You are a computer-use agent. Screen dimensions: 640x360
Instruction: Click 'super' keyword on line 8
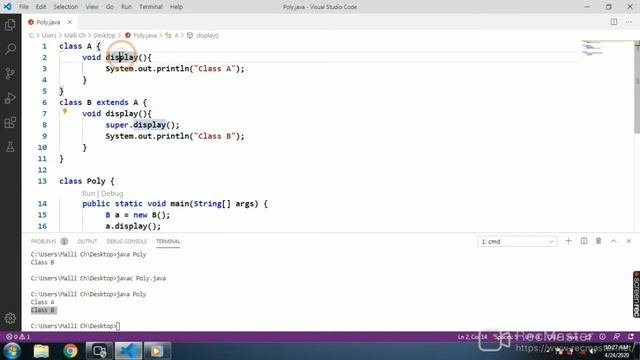[117, 125]
